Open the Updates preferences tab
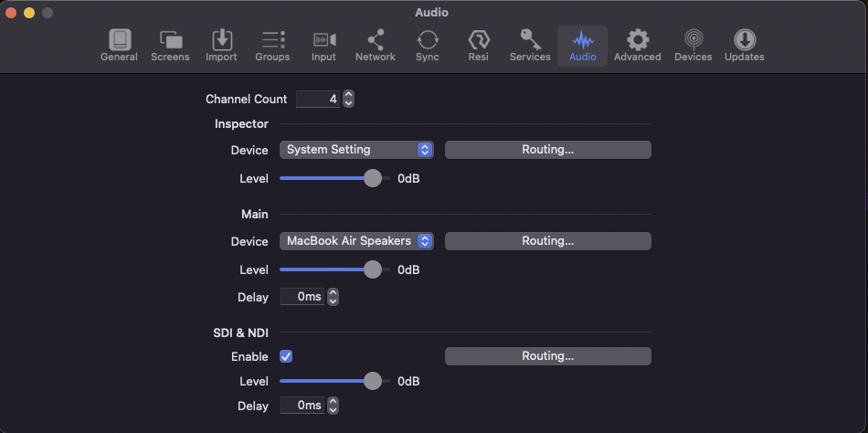 pyautogui.click(x=745, y=46)
